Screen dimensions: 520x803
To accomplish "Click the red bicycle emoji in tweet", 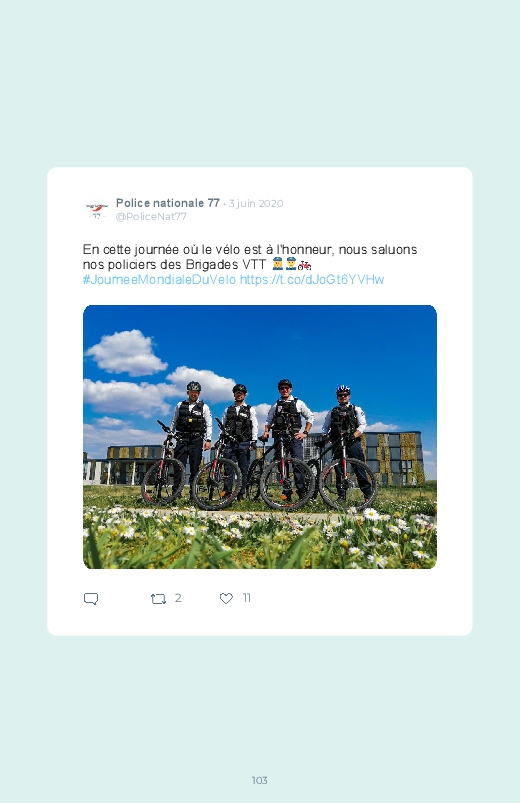I will coord(305,265).
